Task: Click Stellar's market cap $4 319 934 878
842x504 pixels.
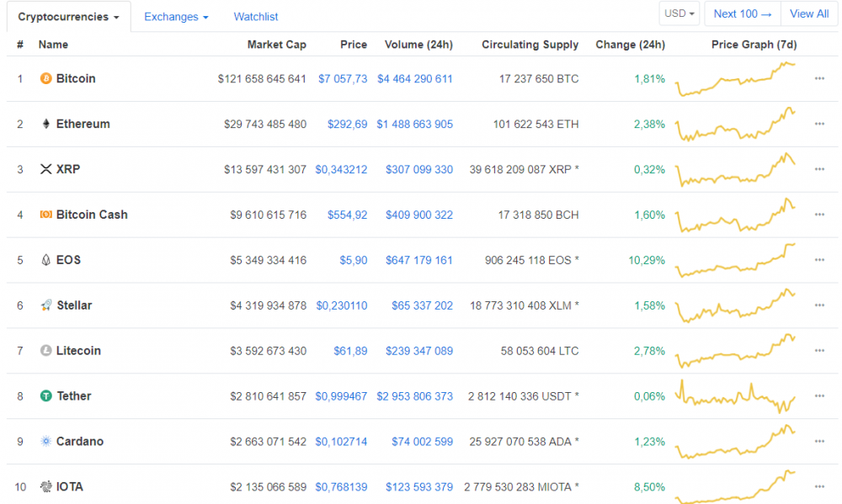Action: point(268,305)
